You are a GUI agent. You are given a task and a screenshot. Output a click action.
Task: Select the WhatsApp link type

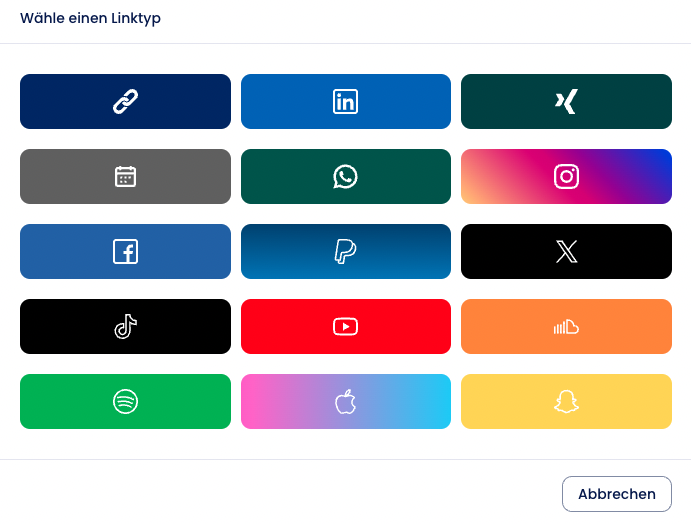coord(346,176)
